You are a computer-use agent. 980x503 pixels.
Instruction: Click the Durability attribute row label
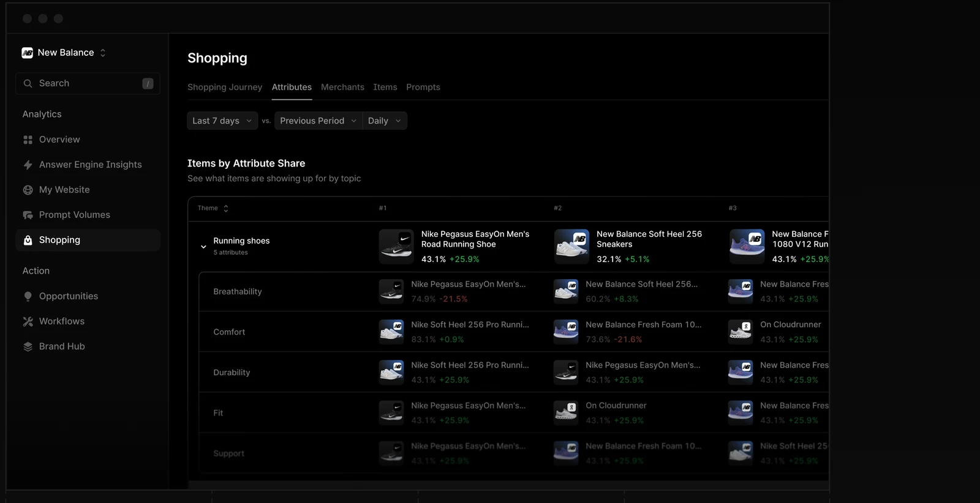pyautogui.click(x=232, y=372)
